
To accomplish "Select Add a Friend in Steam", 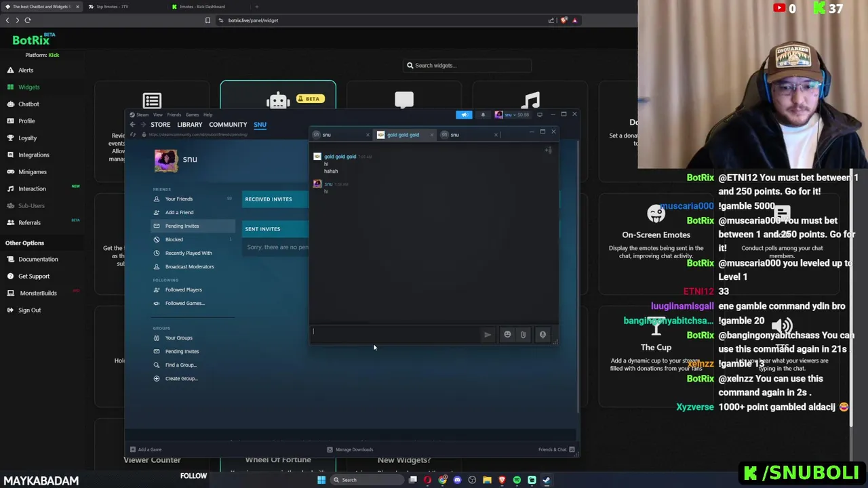I will pyautogui.click(x=179, y=212).
